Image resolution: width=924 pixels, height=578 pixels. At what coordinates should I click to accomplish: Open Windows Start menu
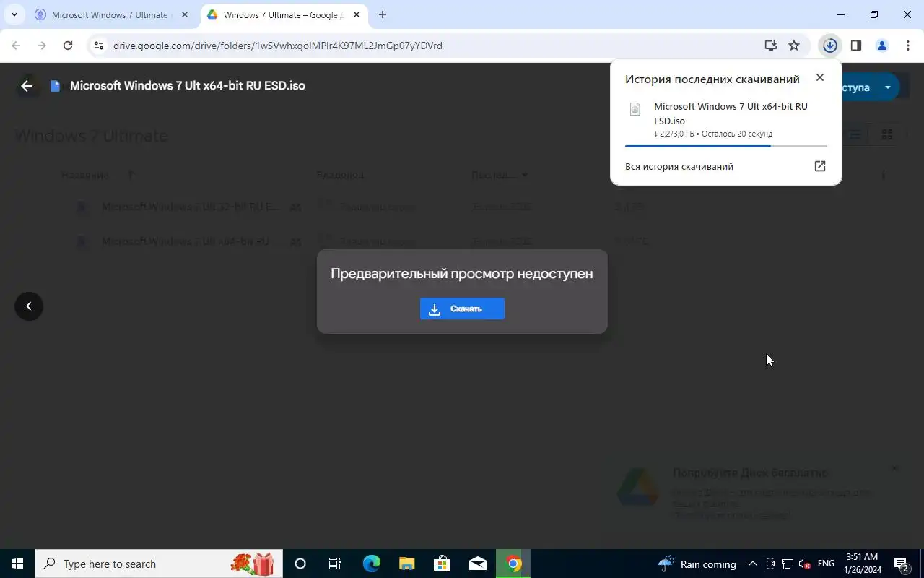[17, 564]
